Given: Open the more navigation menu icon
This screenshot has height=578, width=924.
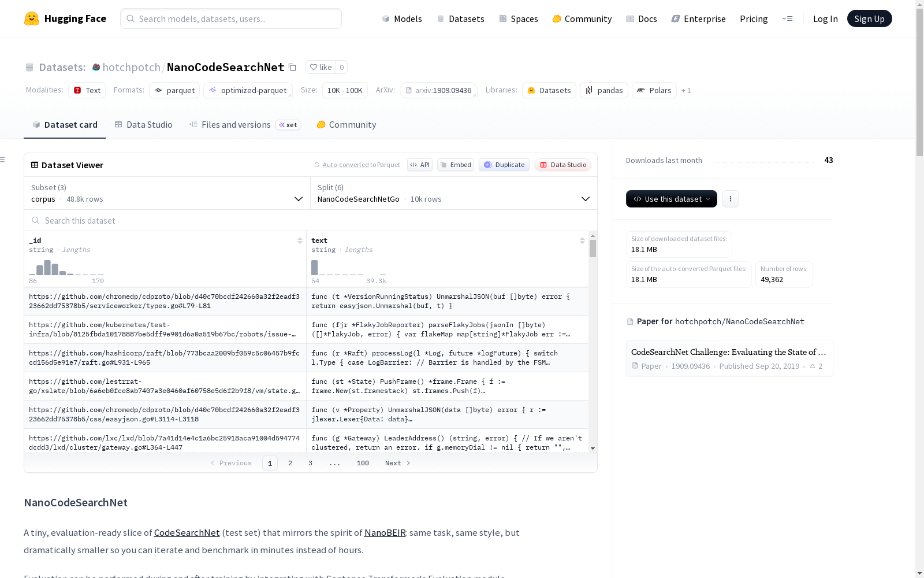Looking at the screenshot, I should click(x=787, y=18).
